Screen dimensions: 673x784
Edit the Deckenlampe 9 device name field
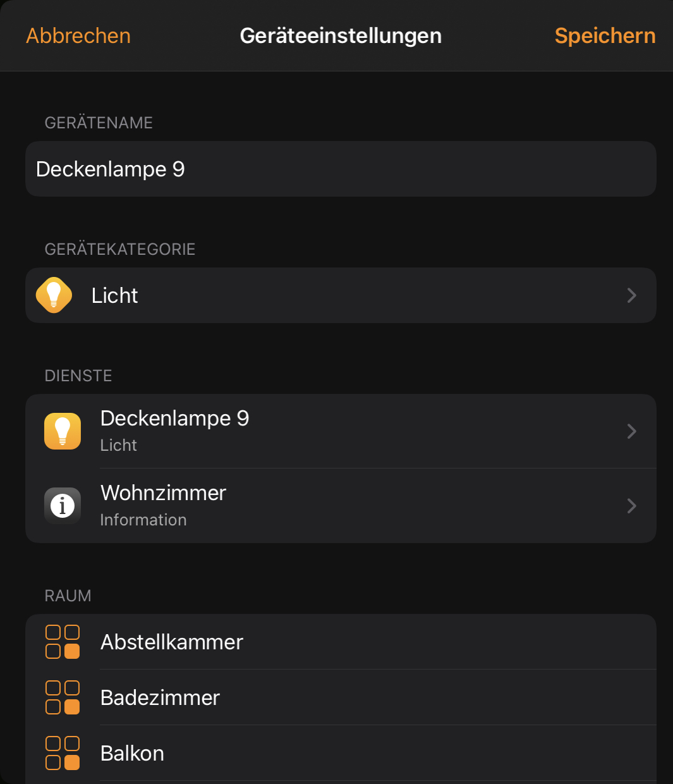click(341, 169)
